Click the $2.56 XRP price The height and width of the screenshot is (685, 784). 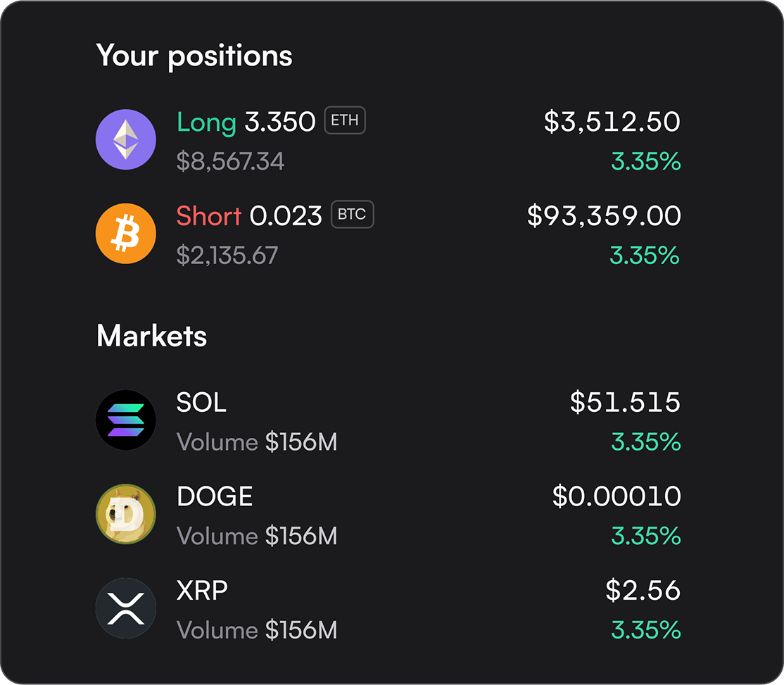(643, 590)
